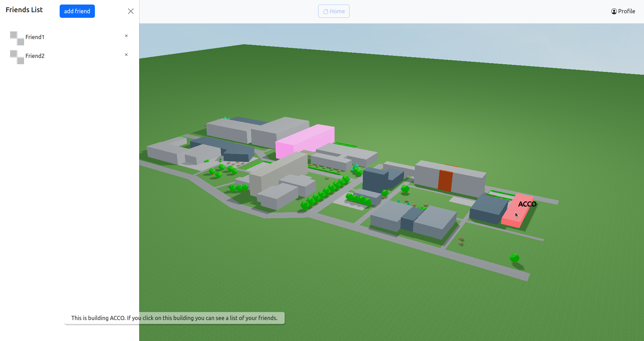
Task: Select Friend2 avatar thumbnail
Action: click(17, 57)
